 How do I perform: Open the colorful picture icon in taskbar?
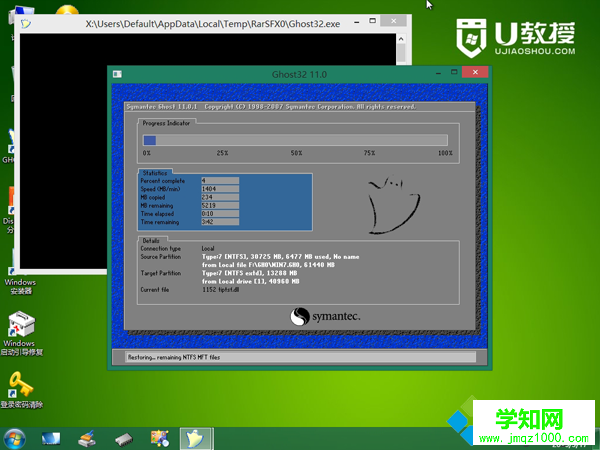click(x=160, y=439)
